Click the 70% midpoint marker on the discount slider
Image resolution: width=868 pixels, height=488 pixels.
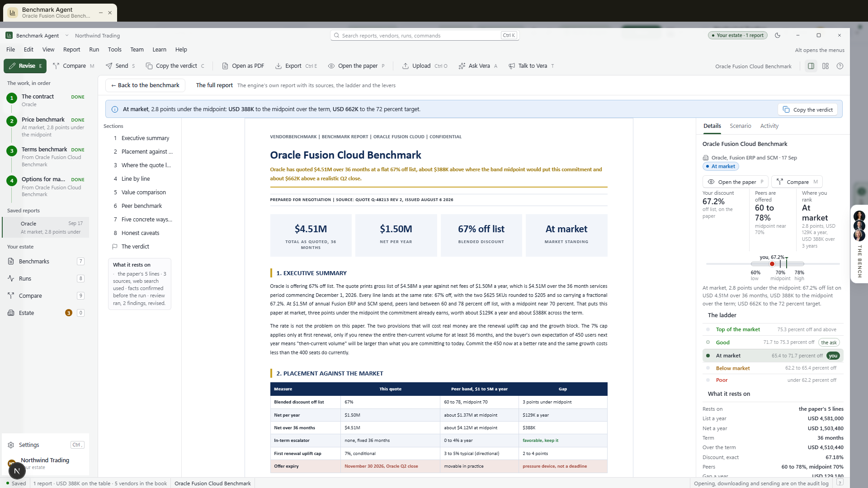coord(780,264)
